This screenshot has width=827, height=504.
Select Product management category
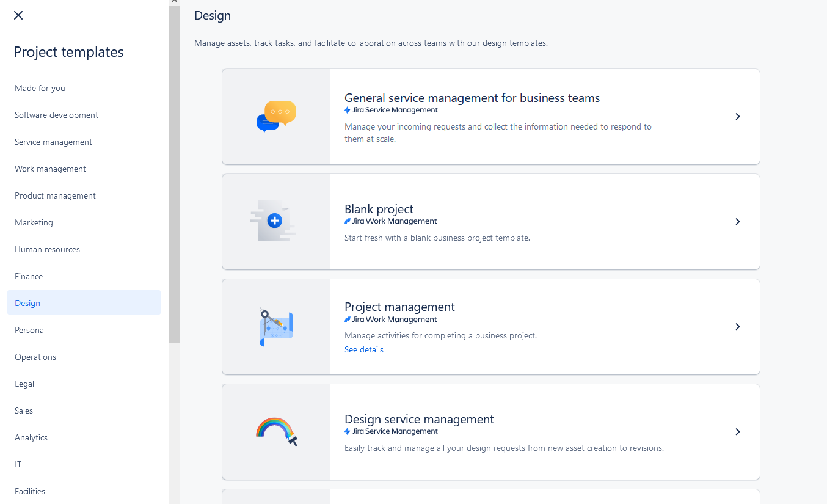tap(84, 195)
